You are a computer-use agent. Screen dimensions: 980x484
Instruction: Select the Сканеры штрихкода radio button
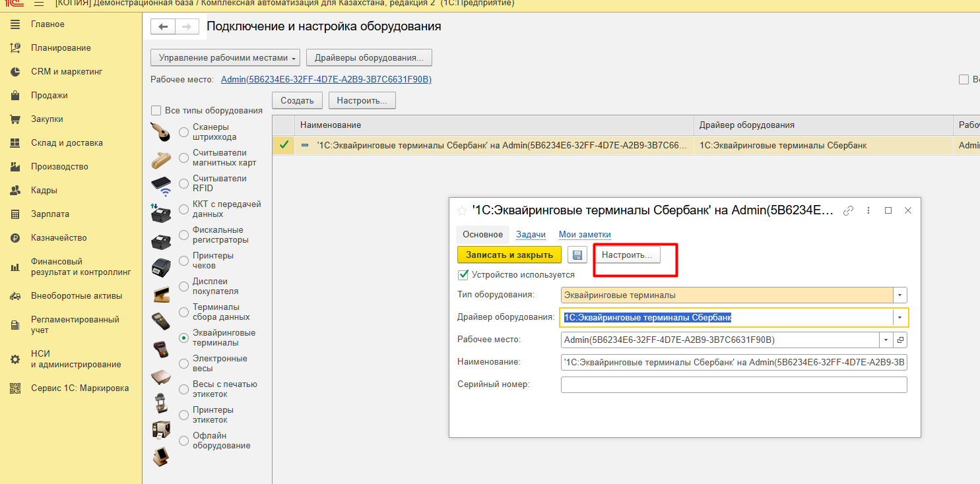[183, 132]
